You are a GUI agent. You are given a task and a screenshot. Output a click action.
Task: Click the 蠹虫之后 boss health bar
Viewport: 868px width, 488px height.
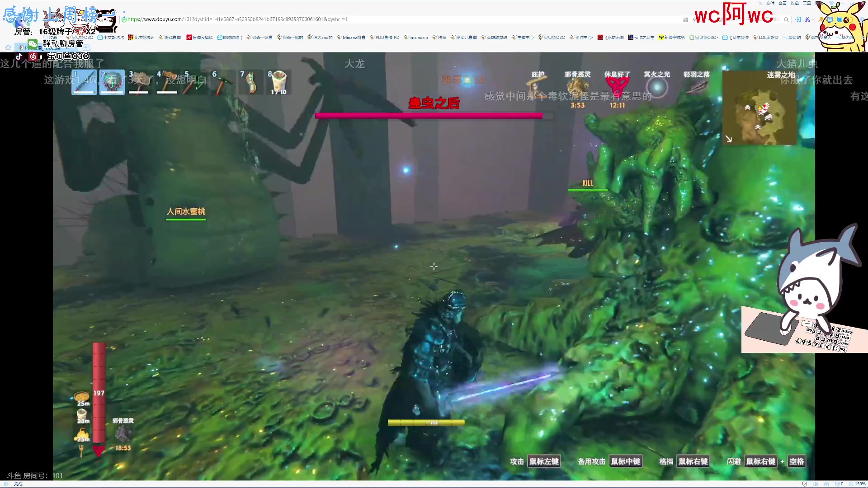429,116
